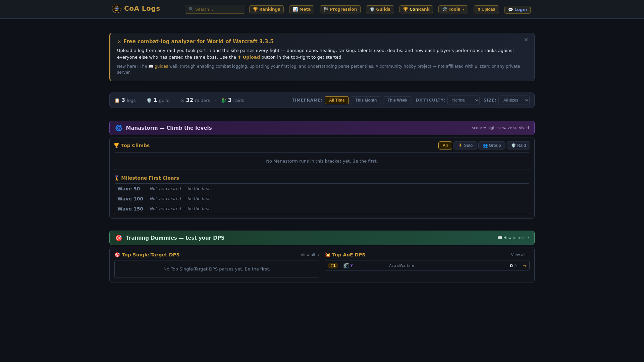Click the Wave 150 milestone row
The image size is (644, 362).
(322, 209)
